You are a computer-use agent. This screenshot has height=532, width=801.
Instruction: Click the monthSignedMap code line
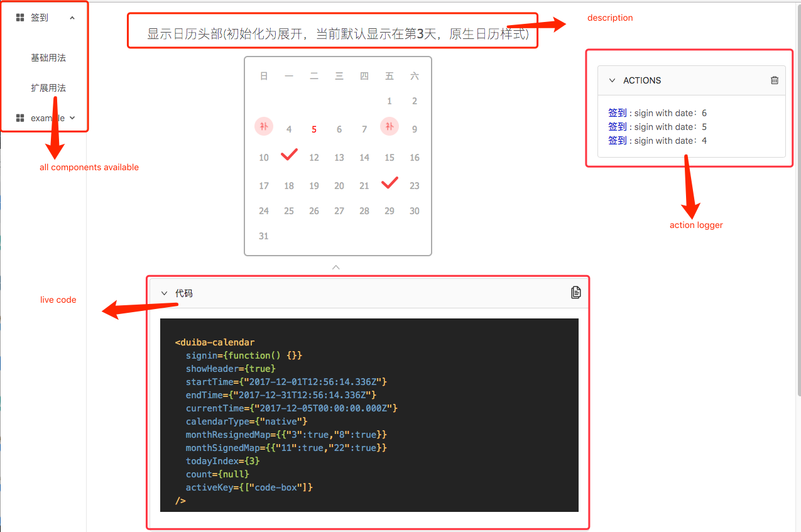click(x=286, y=448)
